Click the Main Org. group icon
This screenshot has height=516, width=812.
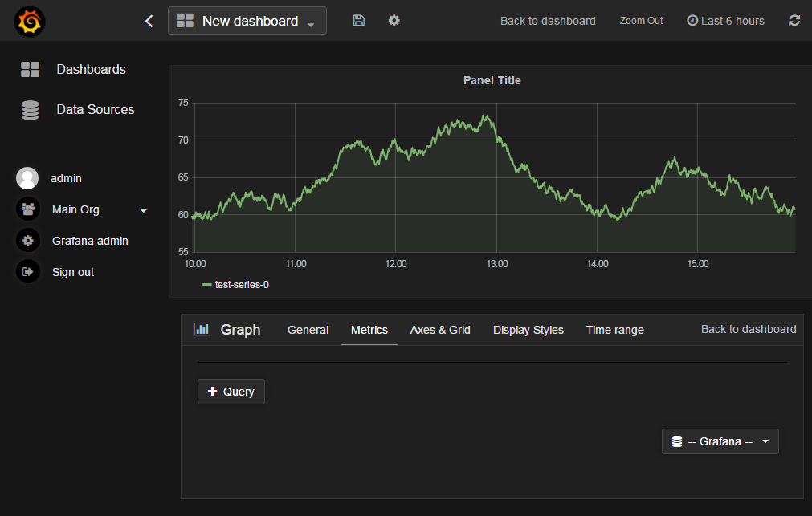coord(28,209)
